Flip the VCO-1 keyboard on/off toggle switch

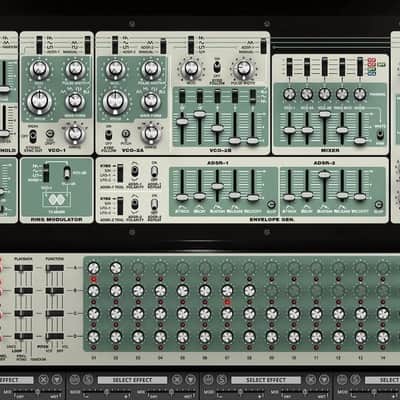pyautogui.click(x=33, y=136)
